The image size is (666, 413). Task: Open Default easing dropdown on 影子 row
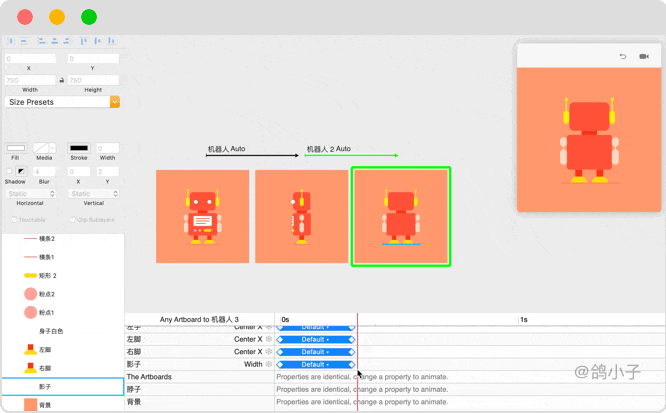click(315, 365)
